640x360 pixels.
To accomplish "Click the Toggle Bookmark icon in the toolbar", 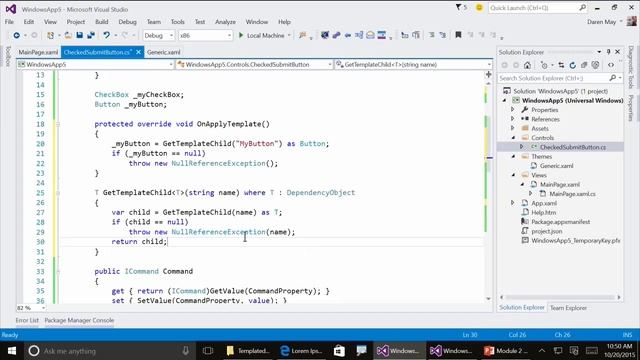I will 458,35.
